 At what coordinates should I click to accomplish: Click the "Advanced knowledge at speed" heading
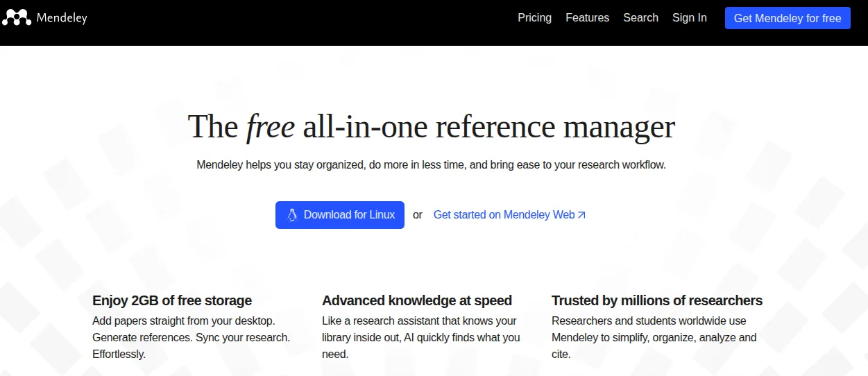tap(417, 300)
